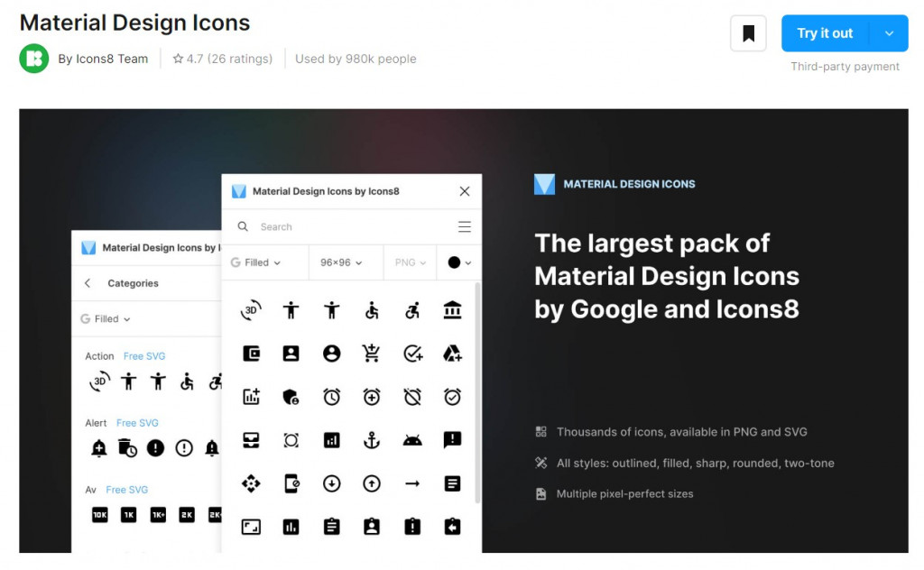
Task: Select the assignment return arrow clipboard icon
Action: coord(452,526)
